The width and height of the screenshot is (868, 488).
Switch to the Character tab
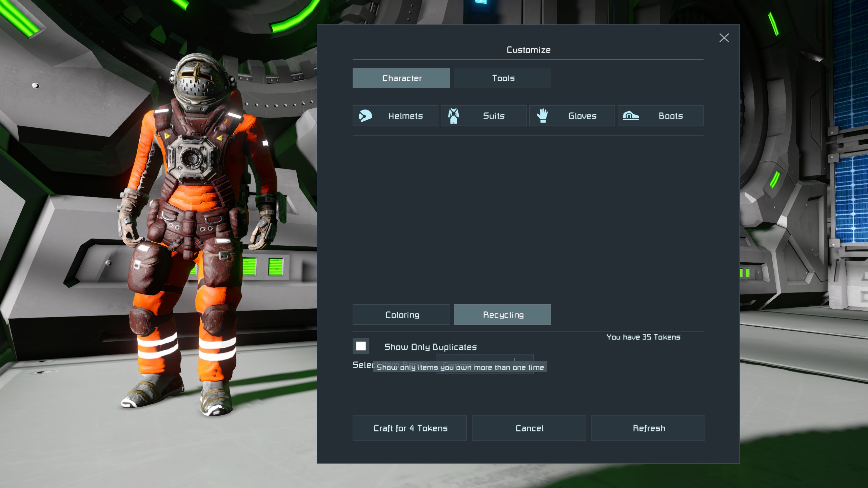click(x=401, y=78)
